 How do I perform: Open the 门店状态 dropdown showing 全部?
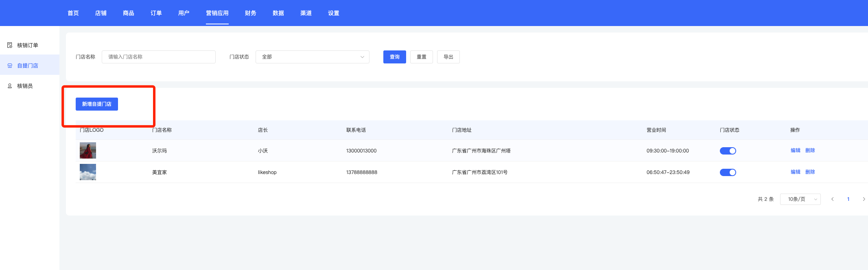[x=312, y=57]
